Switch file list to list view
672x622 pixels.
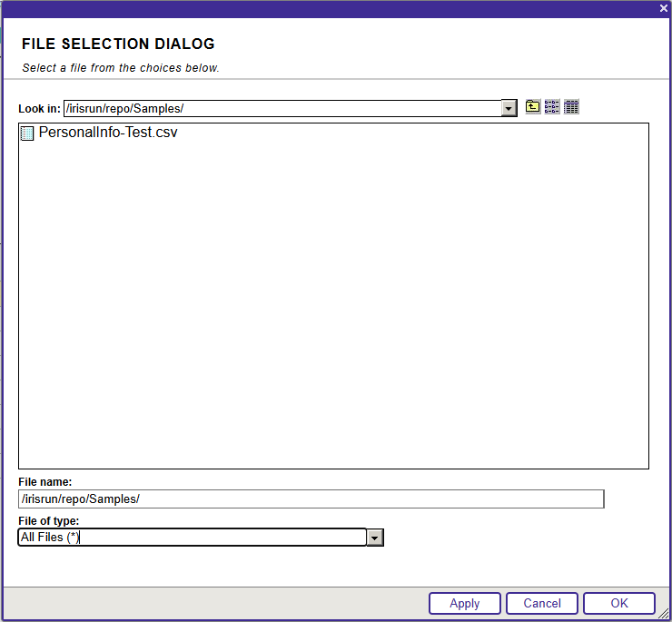pos(552,107)
